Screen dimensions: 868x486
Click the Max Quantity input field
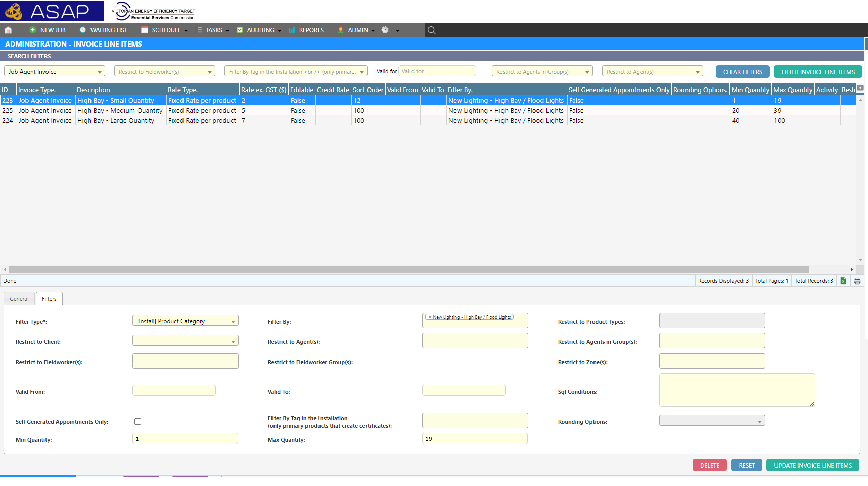pos(474,439)
